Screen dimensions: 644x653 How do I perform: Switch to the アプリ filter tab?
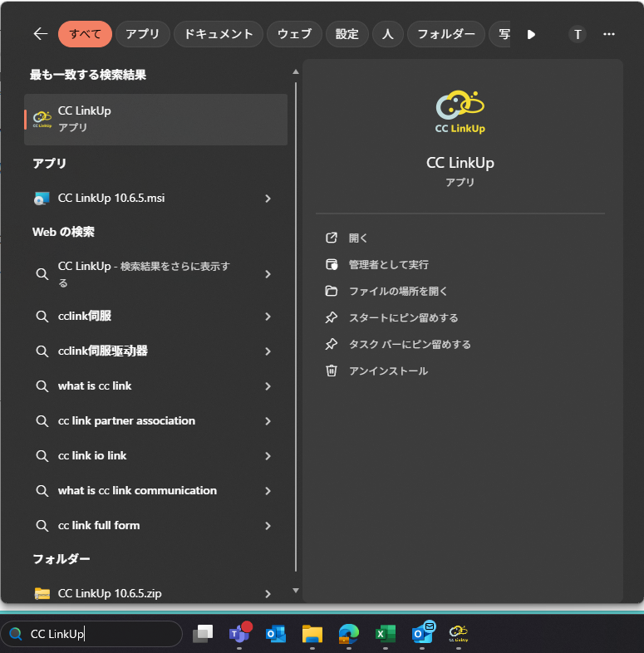click(x=143, y=34)
